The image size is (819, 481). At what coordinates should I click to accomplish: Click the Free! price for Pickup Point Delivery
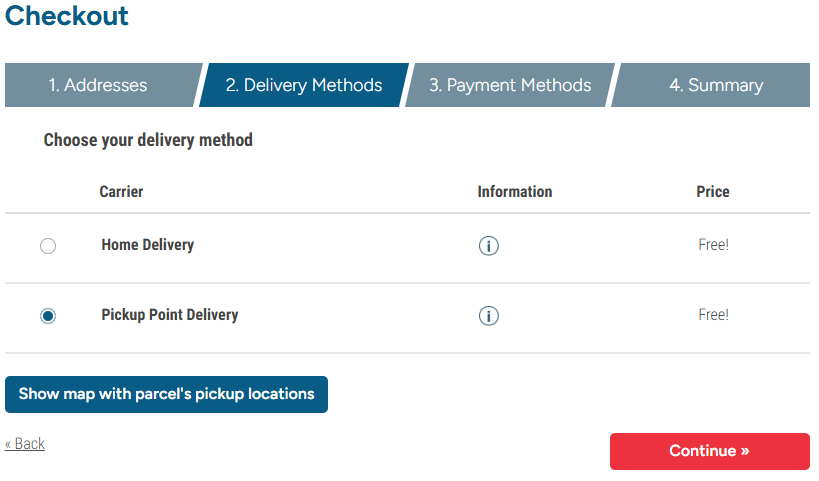click(713, 315)
